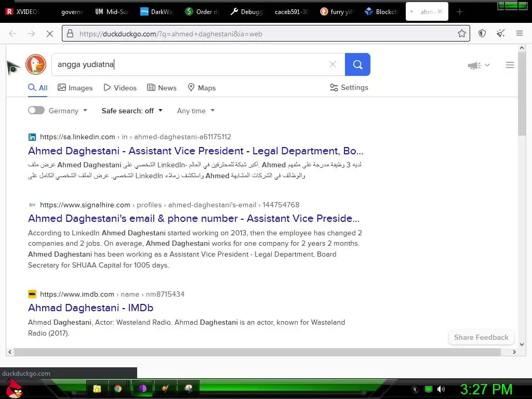Switch to the Images tab

pos(75,88)
